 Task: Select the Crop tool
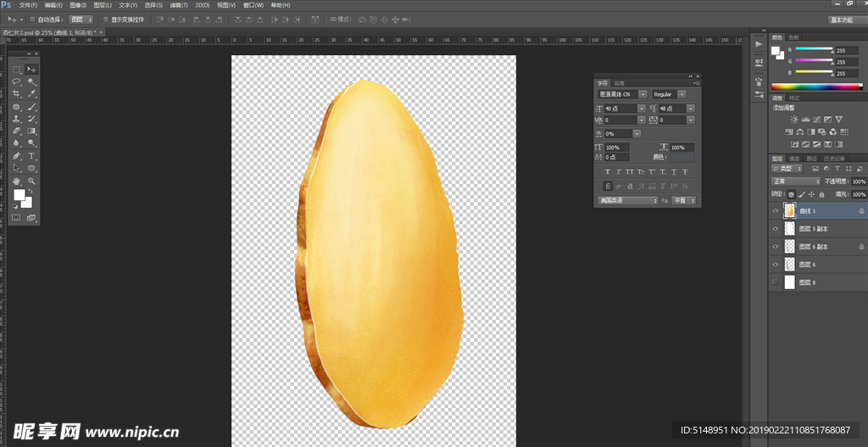17,93
